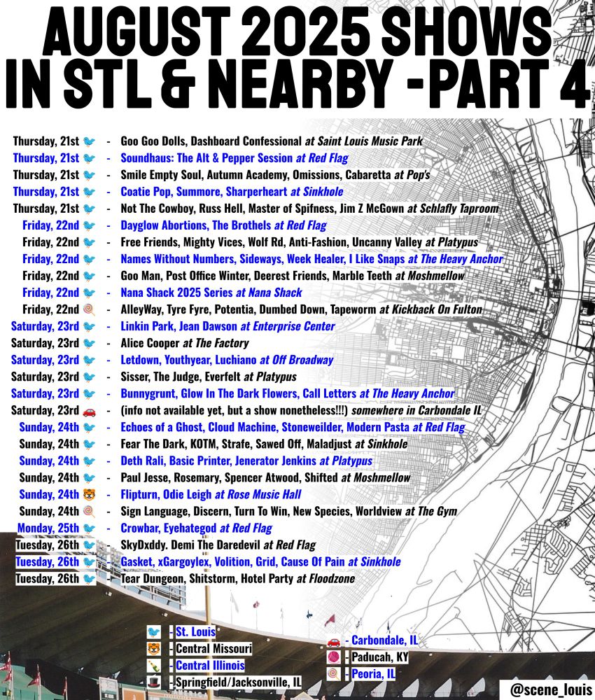Click the yarn emoji beside Paducah, KY legend
This screenshot has width=595, height=700.
[x=333, y=657]
